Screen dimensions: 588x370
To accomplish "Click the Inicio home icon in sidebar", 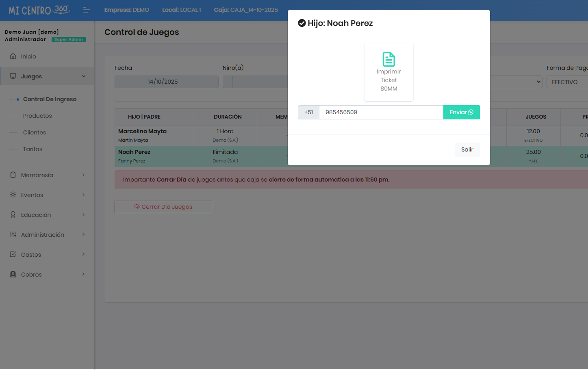I will [x=13, y=56].
